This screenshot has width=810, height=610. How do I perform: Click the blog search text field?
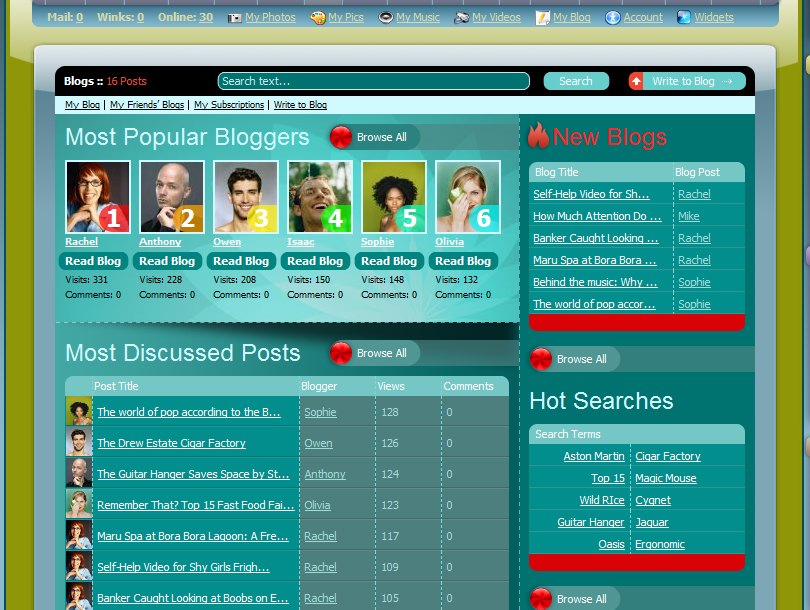click(x=373, y=81)
